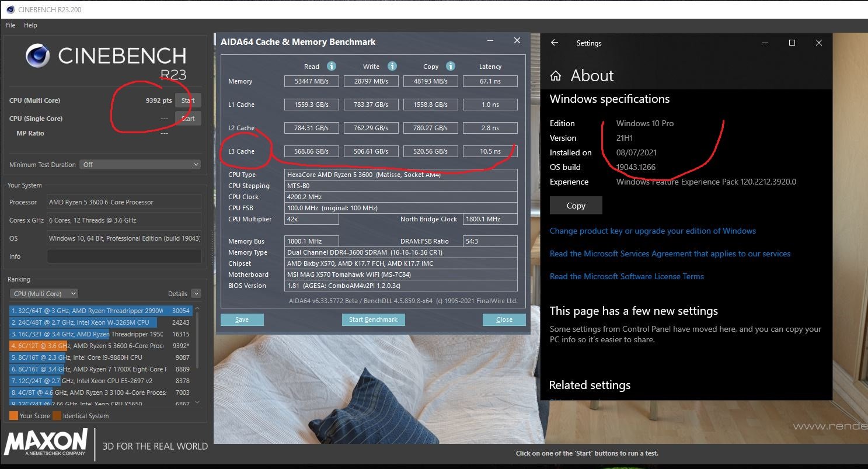Open the File menu in Cinebench
The height and width of the screenshot is (469, 868).
click(11, 25)
